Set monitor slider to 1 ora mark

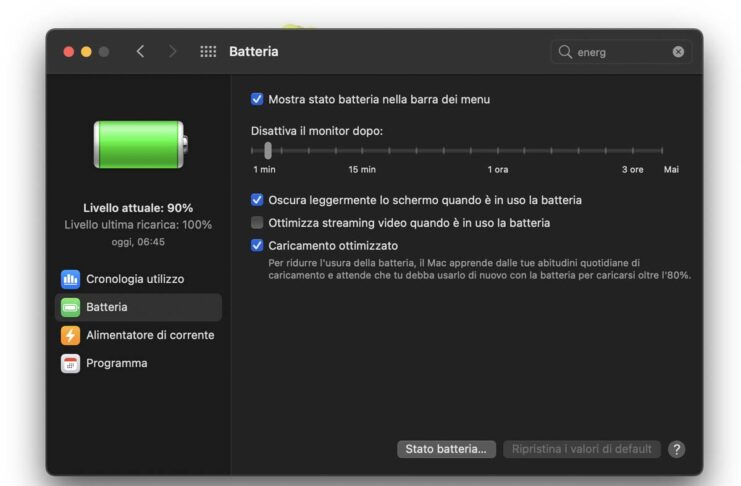498,150
